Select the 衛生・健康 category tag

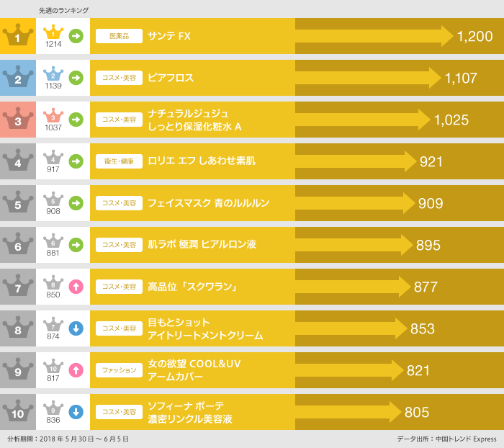[119, 161]
